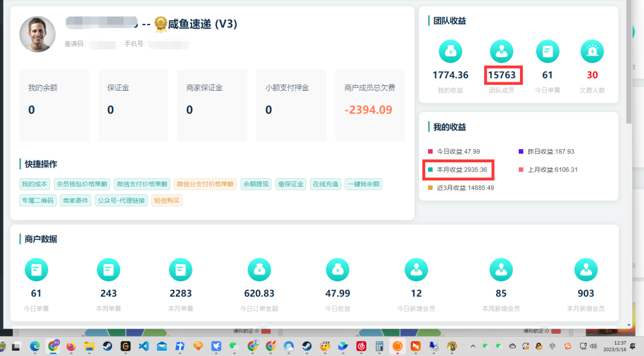
Task: Click the money bag icon above 今日订单金额
Action: pyautogui.click(x=259, y=270)
